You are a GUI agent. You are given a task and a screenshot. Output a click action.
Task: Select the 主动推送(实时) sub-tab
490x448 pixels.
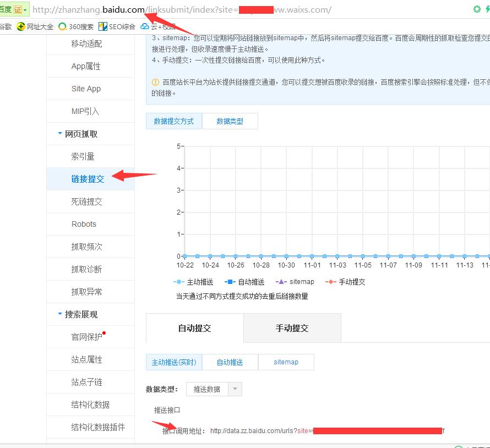[174, 362]
